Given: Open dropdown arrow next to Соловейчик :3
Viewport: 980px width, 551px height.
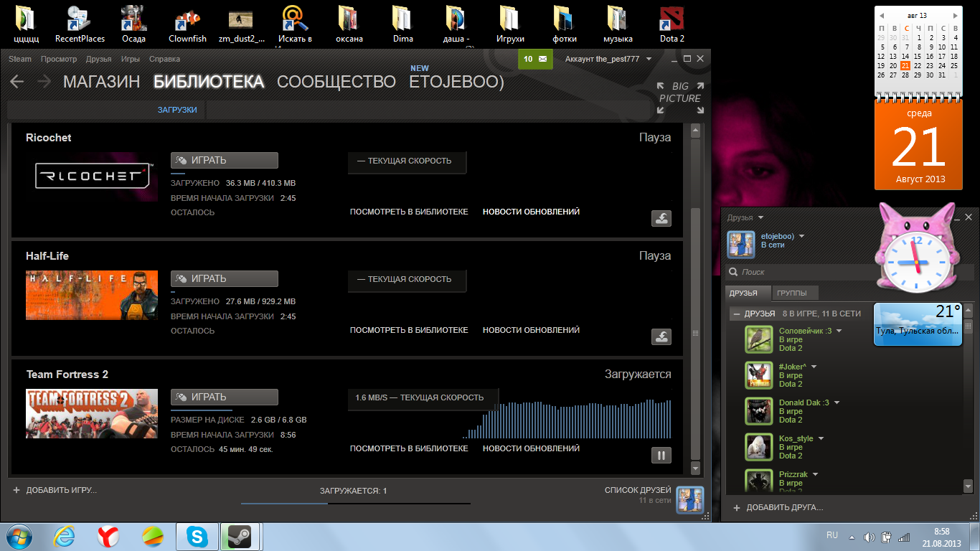Looking at the screenshot, I should pyautogui.click(x=839, y=331).
